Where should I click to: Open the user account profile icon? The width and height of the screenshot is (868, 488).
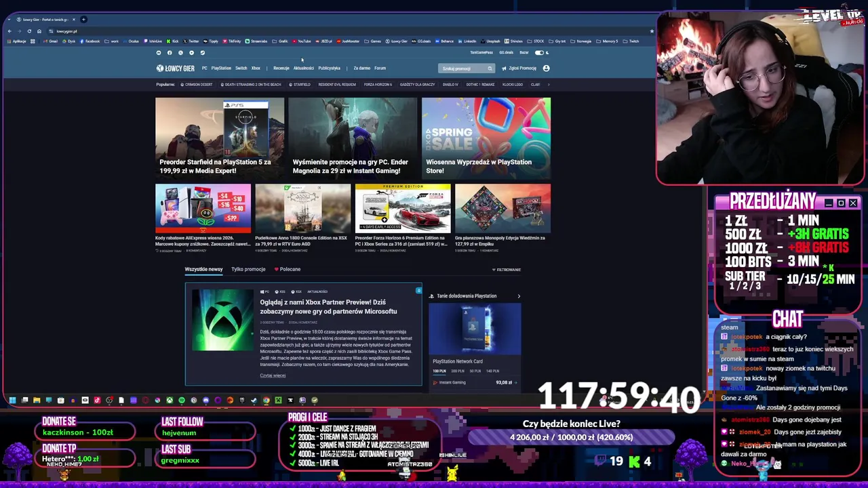point(546,68)
